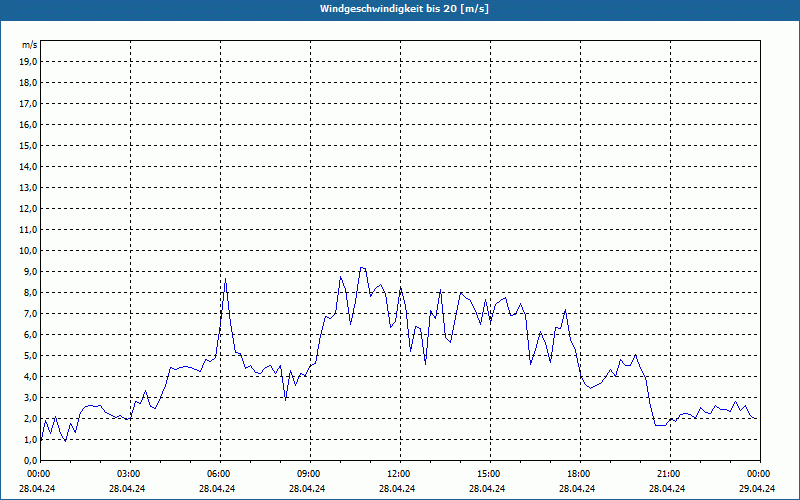Select the '5,0' y-axis value
Viewport: 800px width, 500px height.
(x=31, y=355)
